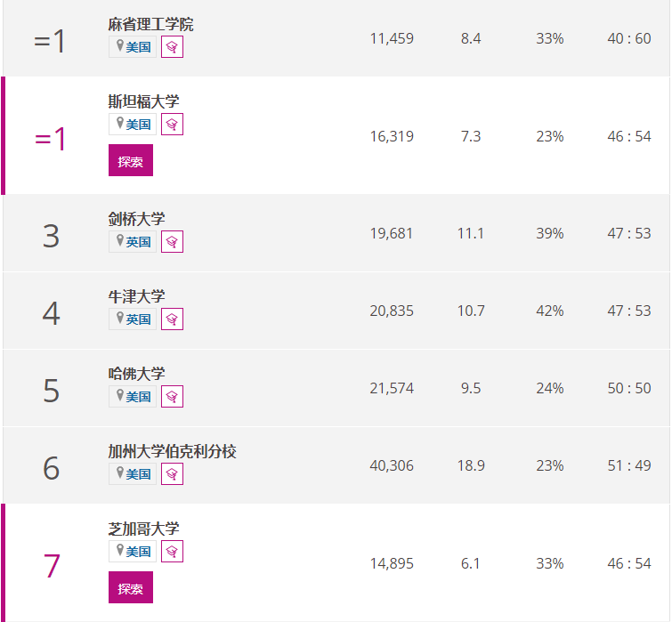
Task: Select 美国 location tag under 麻省理工学院
Action: point(133,46)
